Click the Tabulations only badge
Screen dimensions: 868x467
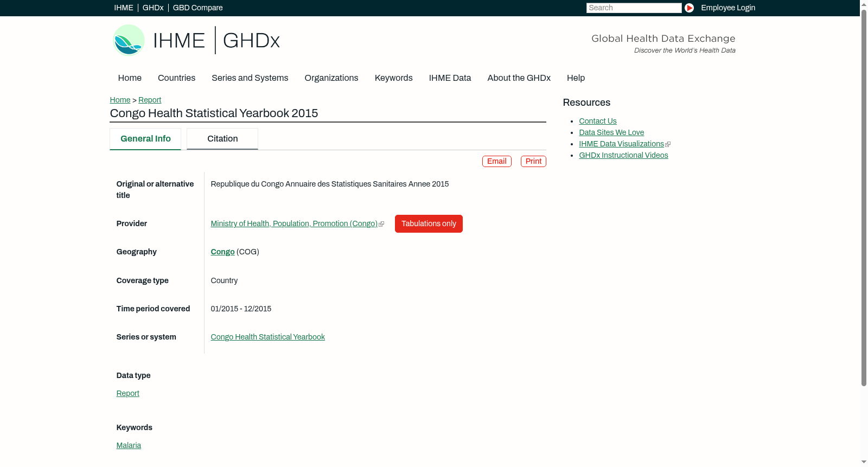coord(429,224)
